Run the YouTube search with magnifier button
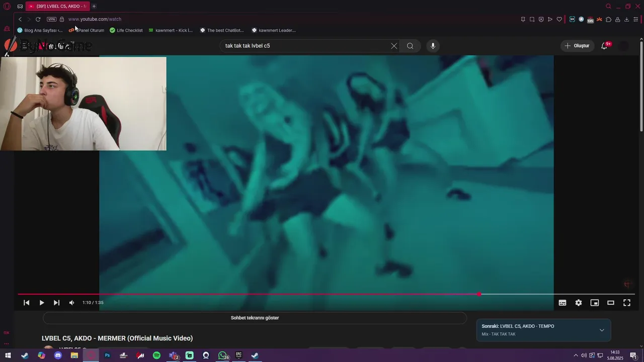Image resolution: width=644 pixels, height=362 pixels. (x=410, y=46)
